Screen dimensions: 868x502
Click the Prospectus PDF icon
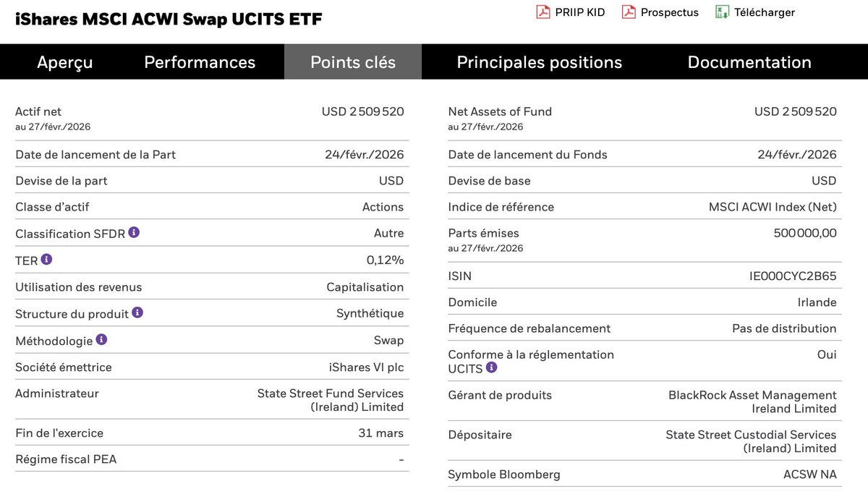(x=629, y=12)
